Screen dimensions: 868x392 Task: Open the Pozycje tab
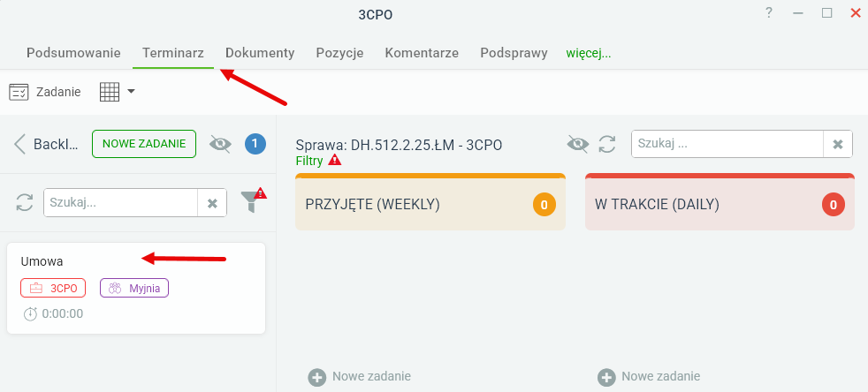339,53
